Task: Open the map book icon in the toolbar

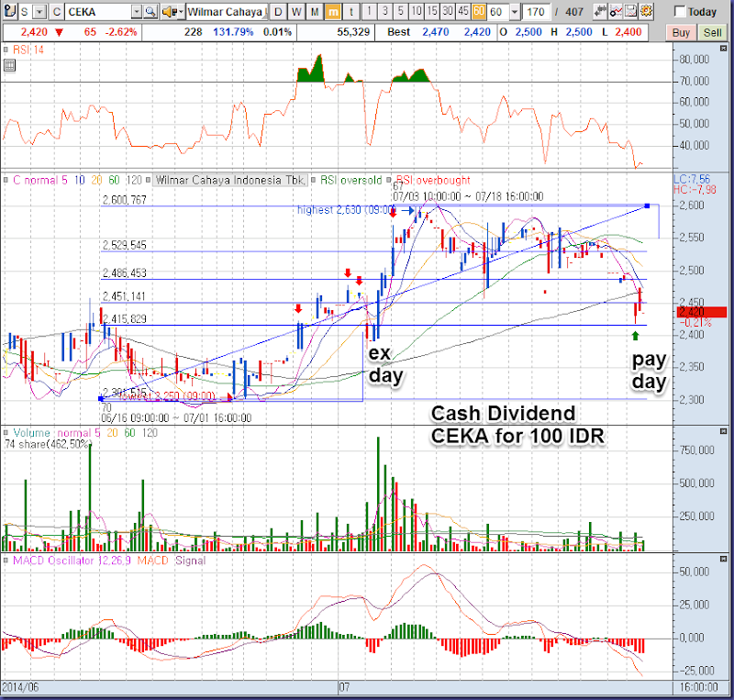Action: click(10, 11)
